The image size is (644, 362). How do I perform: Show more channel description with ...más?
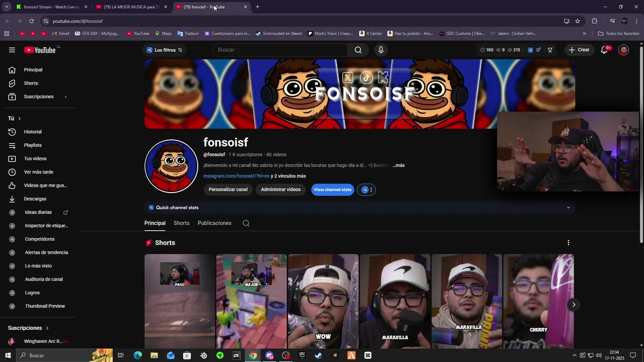click(x=398, y=165)
